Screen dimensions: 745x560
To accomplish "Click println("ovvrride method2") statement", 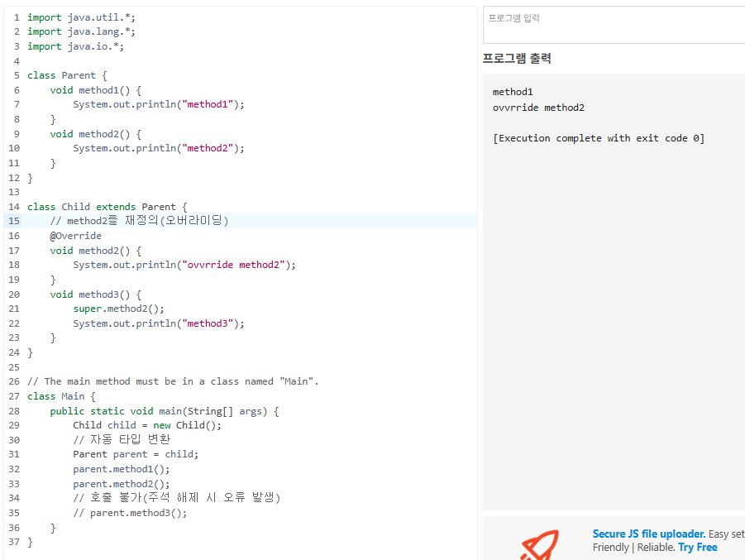I will [184, 265].
